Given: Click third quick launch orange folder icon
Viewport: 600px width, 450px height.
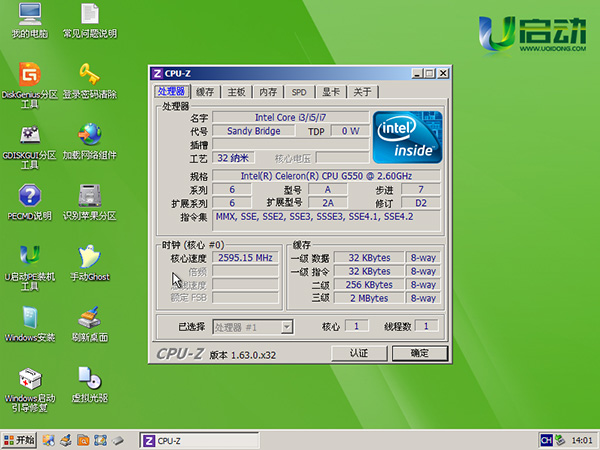Looking at the screenshot, I should click(x=83, y=440).
